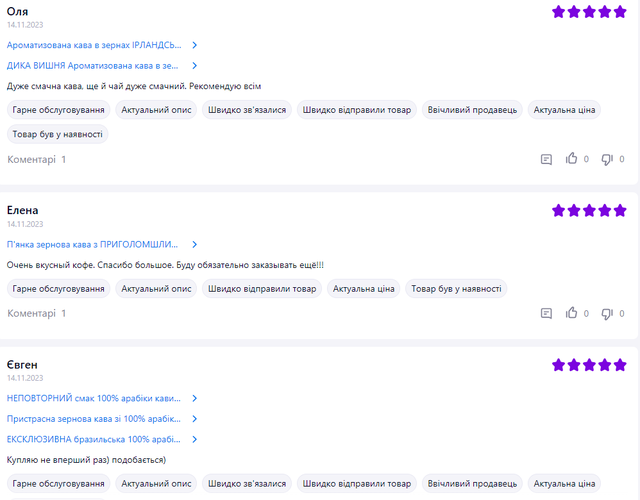The width and height of the screenshot is (640, 500).
Task: Open comment icon on Оля's review
Action: [546, 159]
